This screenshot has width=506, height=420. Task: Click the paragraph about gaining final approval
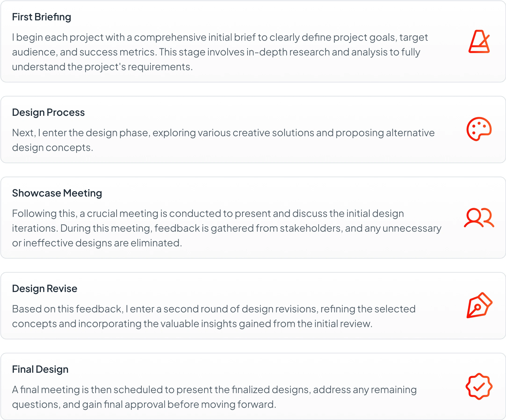[x=214, y=397]
